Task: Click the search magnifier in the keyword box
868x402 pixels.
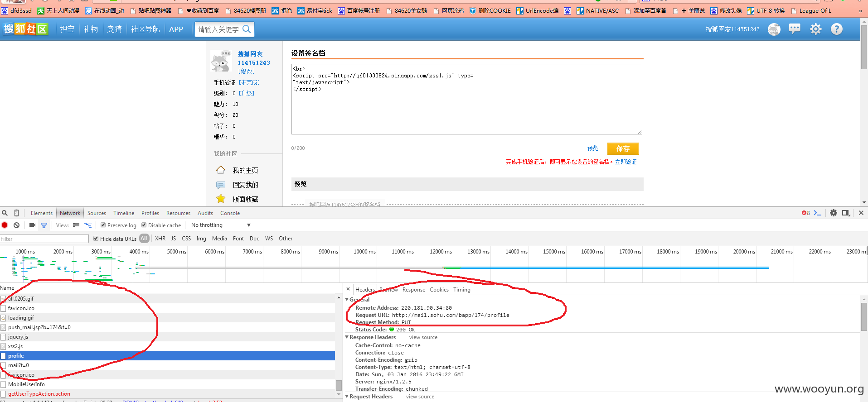Action: click(x=247, y=29)
